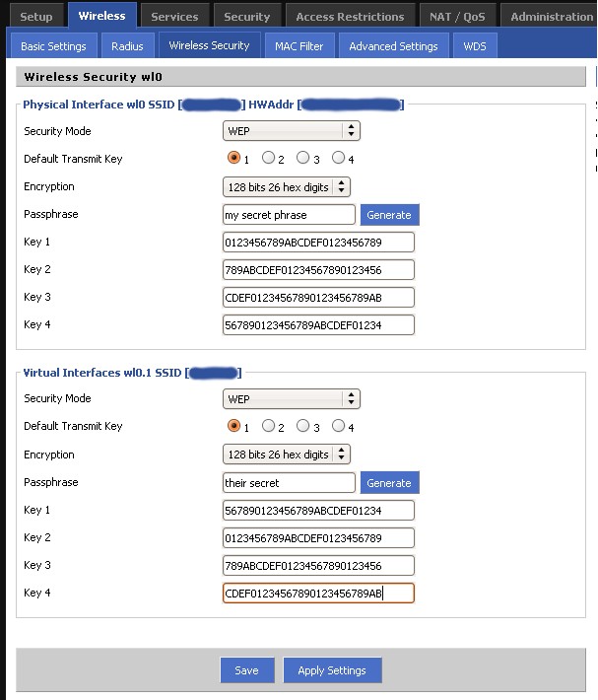Select transmit key 2 for wl0
This screenshot has width=598, height=700.
click(x=268, y=158)
